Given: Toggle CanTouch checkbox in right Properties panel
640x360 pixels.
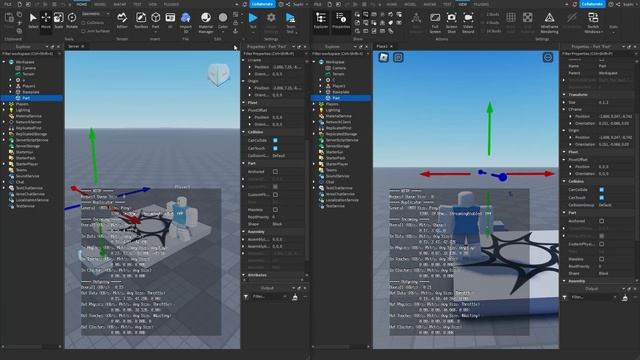Looking at the screenshot, I should pos(602,198).
